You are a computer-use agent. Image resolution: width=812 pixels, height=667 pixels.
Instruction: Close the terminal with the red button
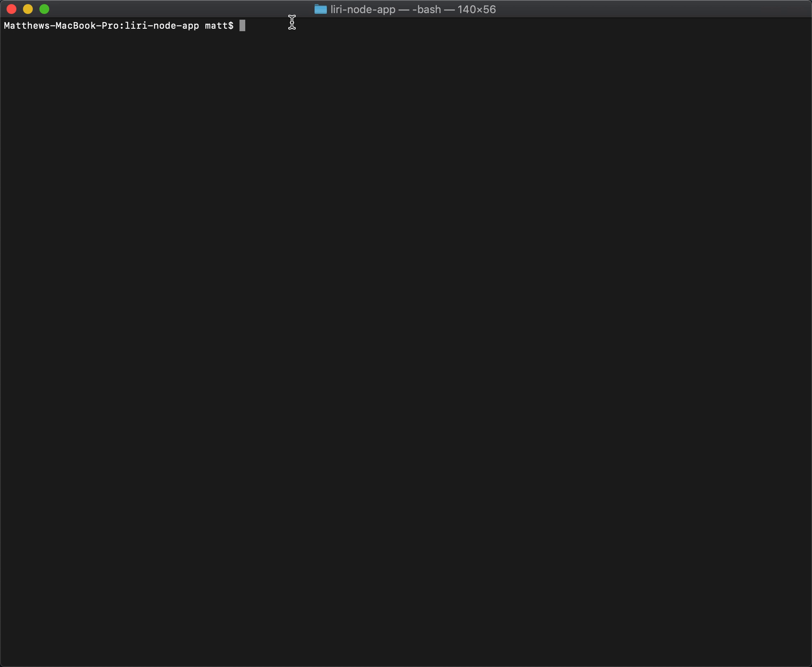pyautogui.click(x=11, y=9)
